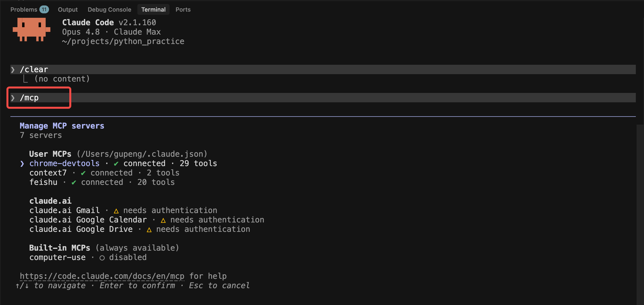Viewport: 644px width, 305px height.
Task: Select the claude.ai Google Drive row
Action: (x=140, y=229)
